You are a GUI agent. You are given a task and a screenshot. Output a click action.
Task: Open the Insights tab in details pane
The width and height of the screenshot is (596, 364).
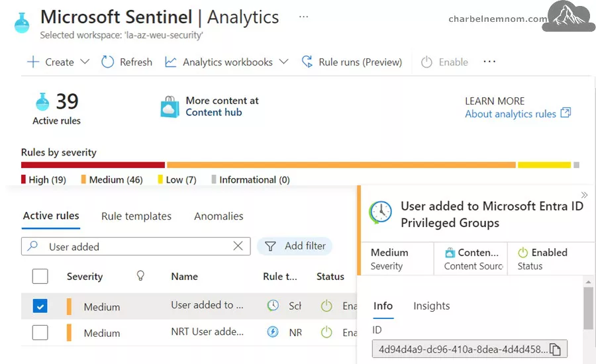click(431, 306)
